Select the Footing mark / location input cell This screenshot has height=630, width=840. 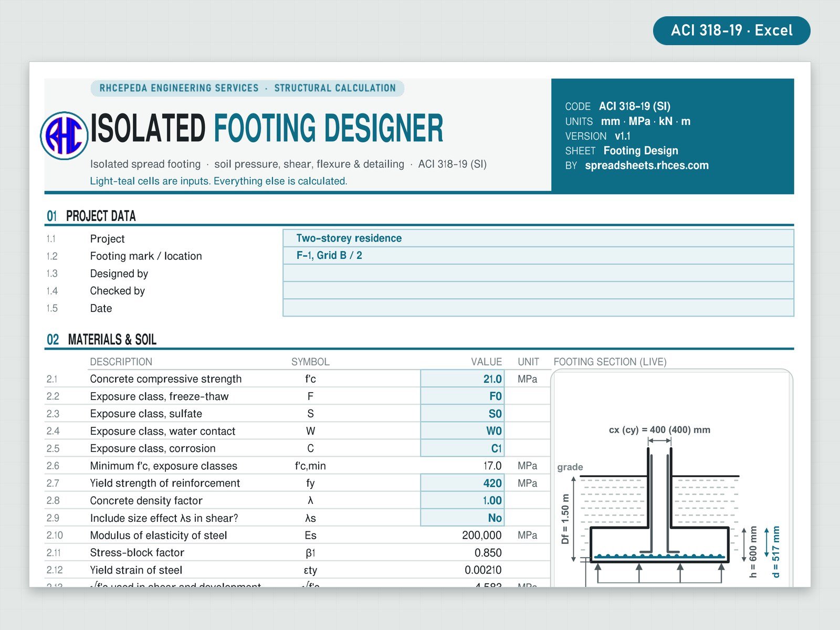click(538, 256)
